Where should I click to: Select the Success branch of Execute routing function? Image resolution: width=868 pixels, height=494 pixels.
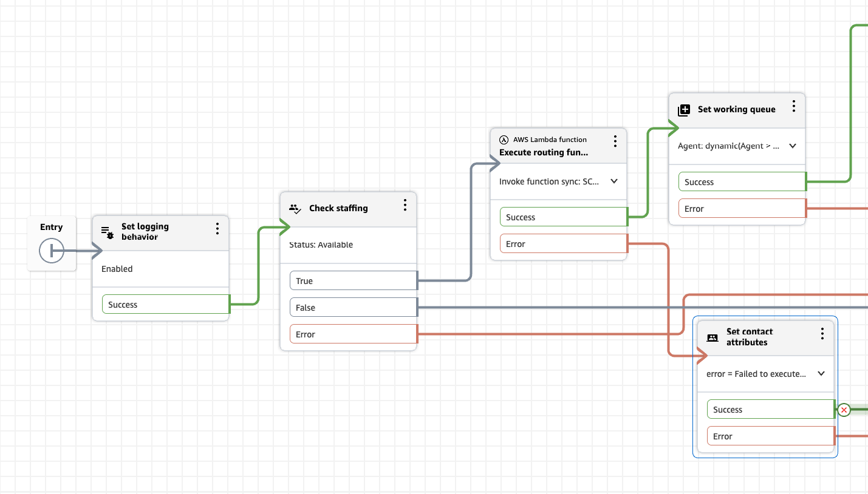tap(564, 217)
